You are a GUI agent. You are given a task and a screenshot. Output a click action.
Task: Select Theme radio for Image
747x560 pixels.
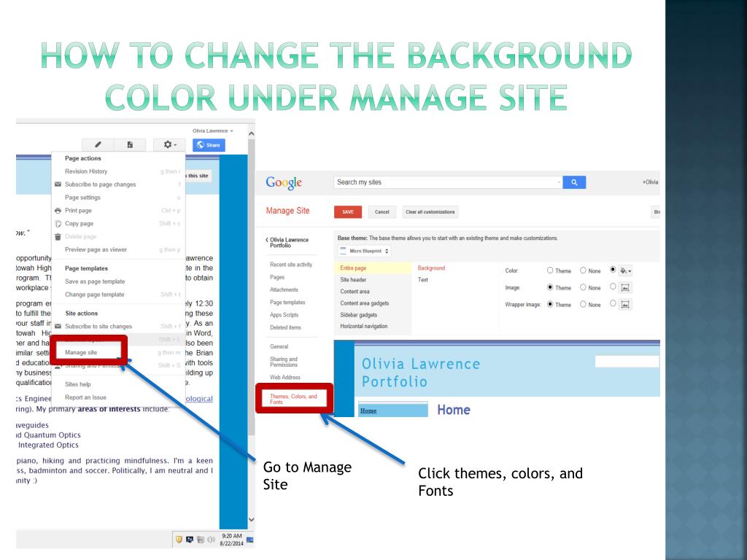[550, 287]
